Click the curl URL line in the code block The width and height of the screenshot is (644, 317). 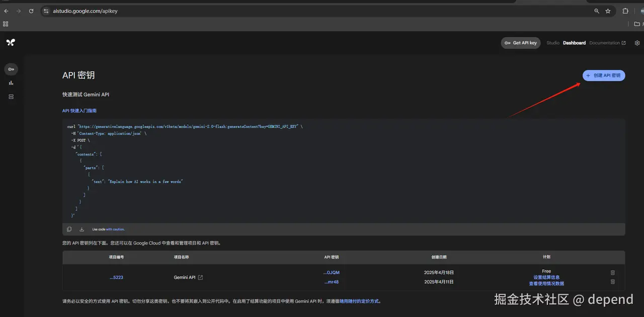(x=185, y=127)
